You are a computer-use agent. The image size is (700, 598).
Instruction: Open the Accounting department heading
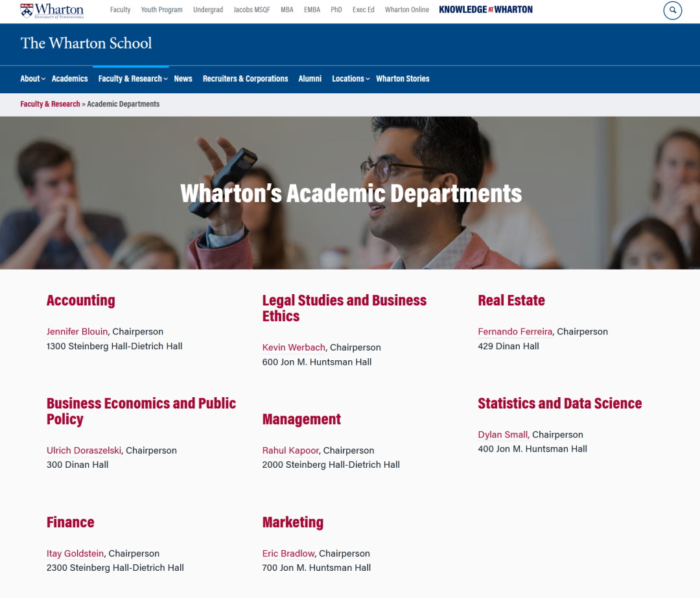coord(81,301)
